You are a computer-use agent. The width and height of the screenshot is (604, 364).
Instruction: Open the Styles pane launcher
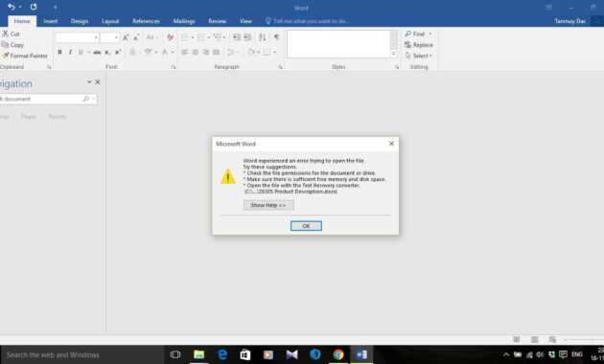click(x=397, y=67)
